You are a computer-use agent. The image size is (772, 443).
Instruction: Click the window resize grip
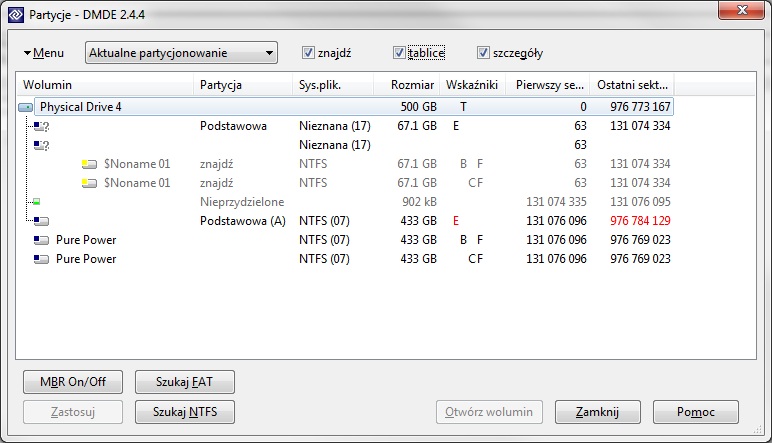[758, 430]
